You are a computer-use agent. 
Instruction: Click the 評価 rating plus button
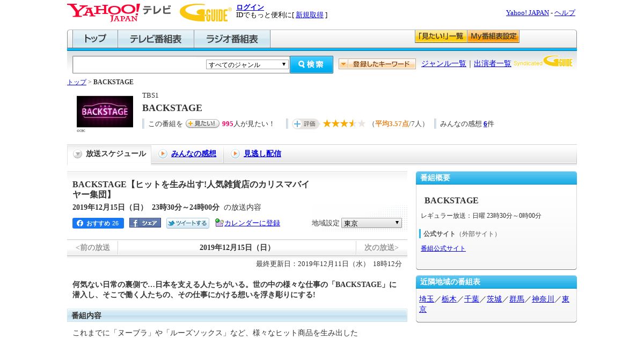305,124
